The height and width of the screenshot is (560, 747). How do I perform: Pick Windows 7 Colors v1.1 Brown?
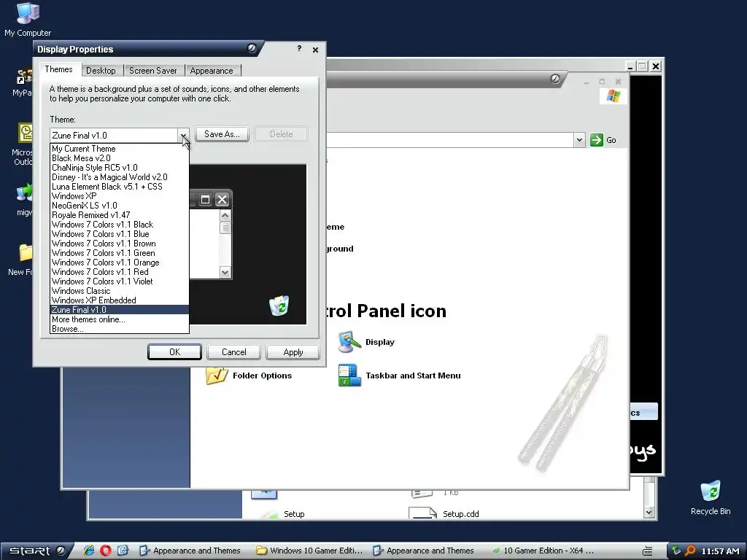pos(120,244)
